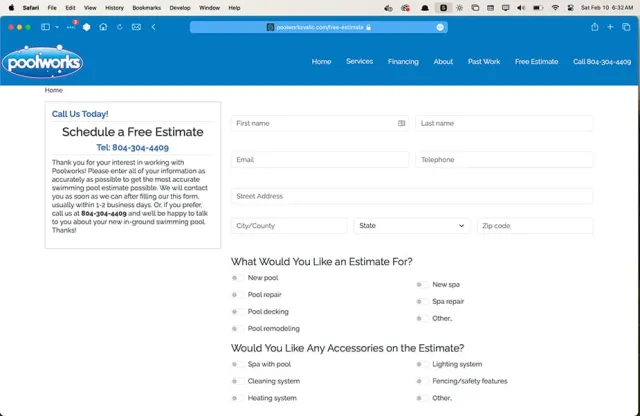Viewport: 640px width, 416px height.
Task: Open the History menu
Action: click(x=114, y=8)
